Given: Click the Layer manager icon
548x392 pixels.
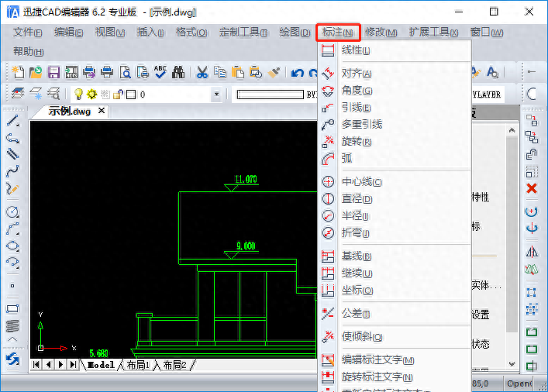Looking at the screenshot, I should click(18, 94).
